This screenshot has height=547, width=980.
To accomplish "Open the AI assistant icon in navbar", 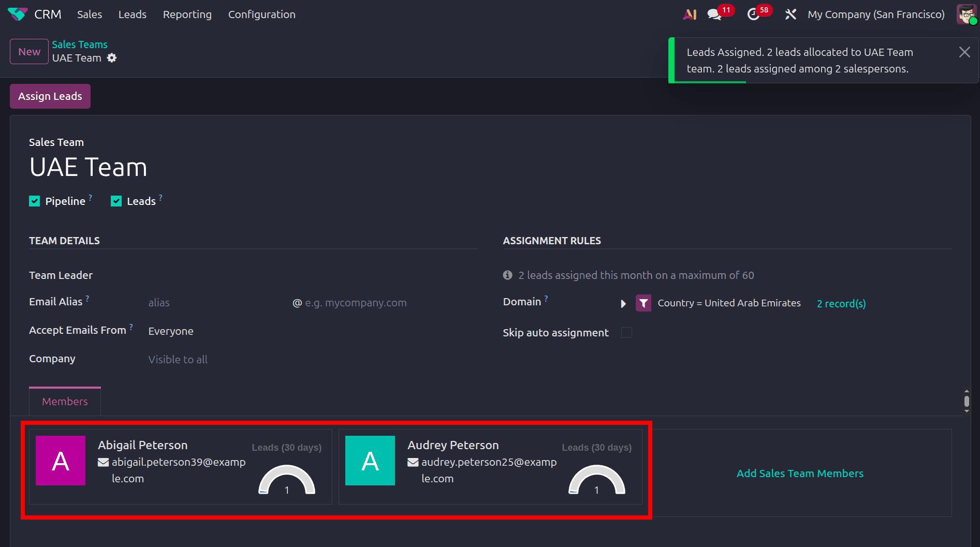I will [x=690, y=14].
